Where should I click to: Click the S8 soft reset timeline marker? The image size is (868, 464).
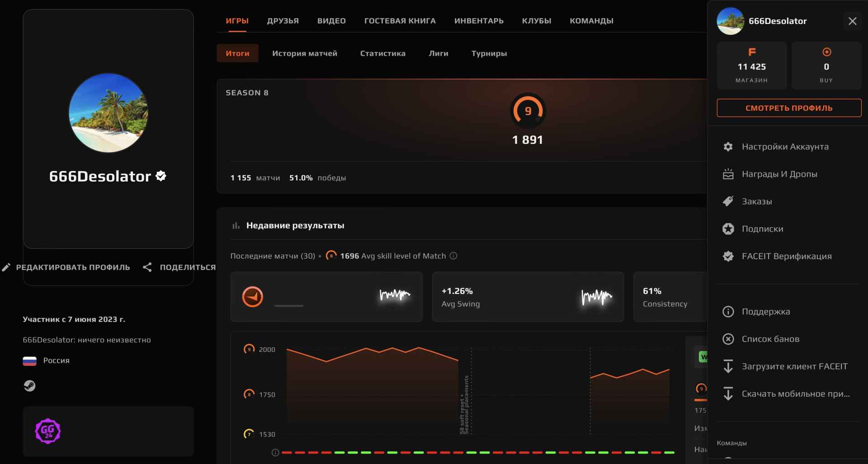pyautogui.click(x=464, y=405)
